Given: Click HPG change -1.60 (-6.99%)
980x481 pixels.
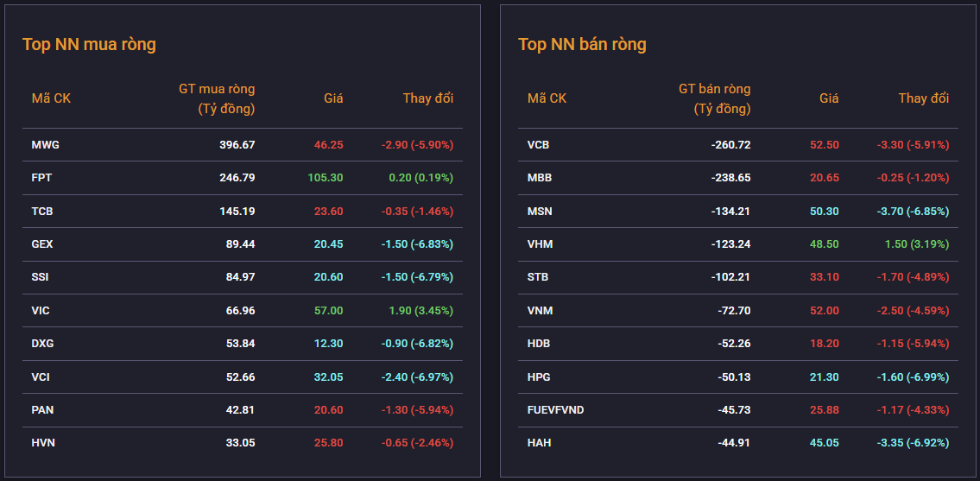Looking at the screenshot, I should click(914, 377).
